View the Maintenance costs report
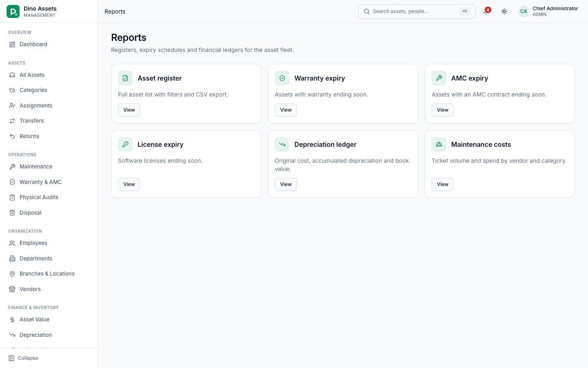Screen dimensions: 588x368 443,184
